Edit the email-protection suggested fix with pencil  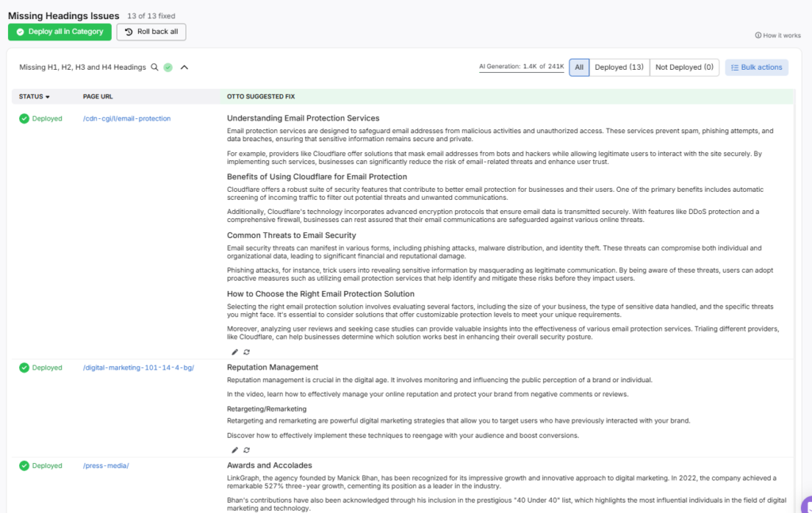235,352
